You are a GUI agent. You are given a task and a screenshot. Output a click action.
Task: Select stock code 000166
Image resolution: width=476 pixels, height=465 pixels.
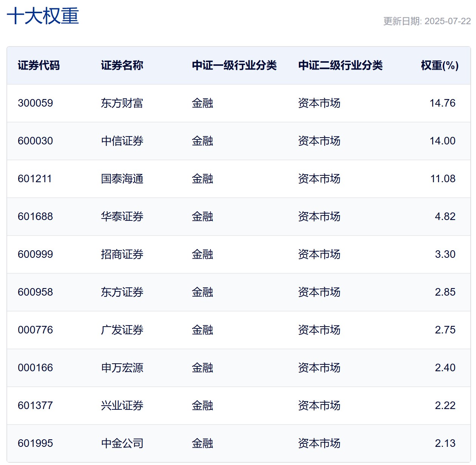35,368
